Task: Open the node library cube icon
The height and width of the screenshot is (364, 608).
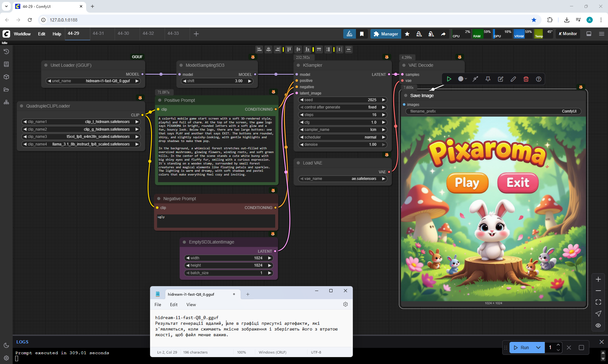Action: point(6,77)
